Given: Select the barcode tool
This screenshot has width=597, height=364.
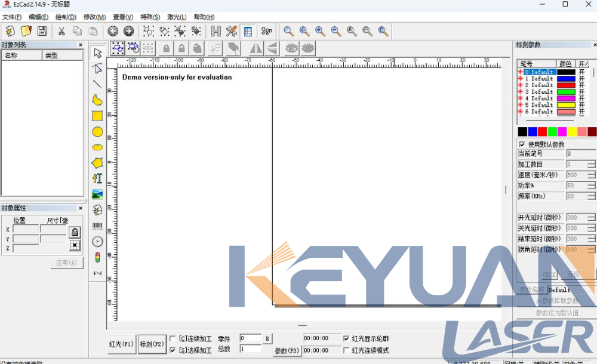Looking at the screenshot, I should coord(97,226).
